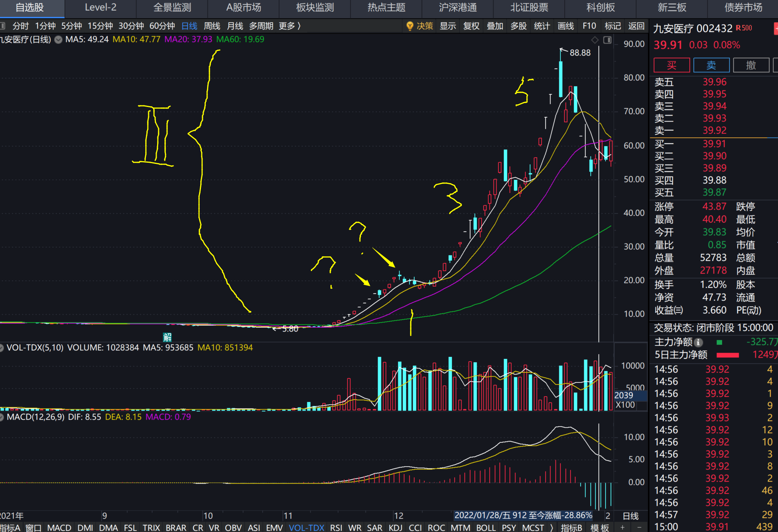Toggle the VOL-TDX indicator settings circle
Viewport: 778px width, 532px height.
[2, 348]
